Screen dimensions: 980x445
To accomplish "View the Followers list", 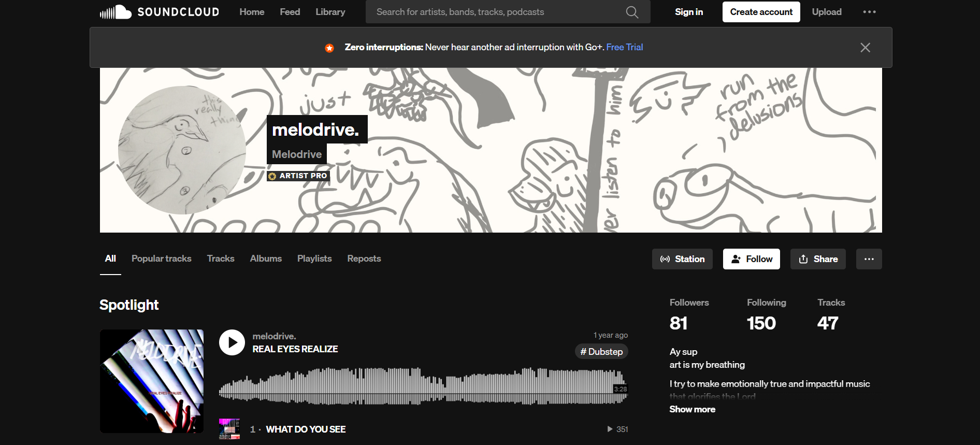I will click(689, 315).
